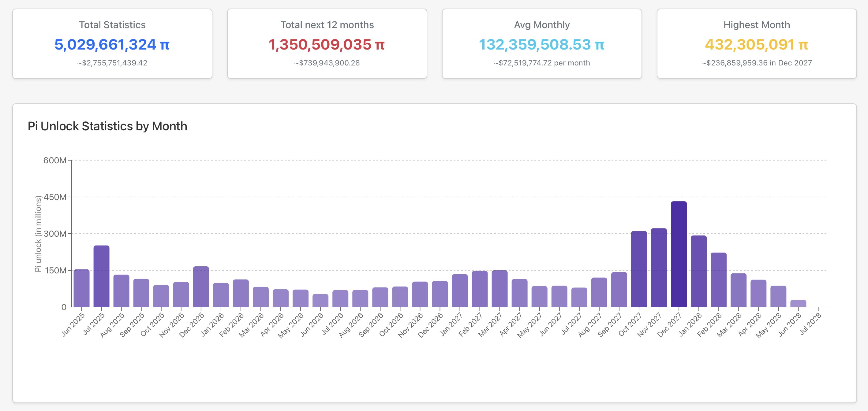868x411 pixels.
Task: Click the Jan 2028 bar
Action: tap(698, 271)
